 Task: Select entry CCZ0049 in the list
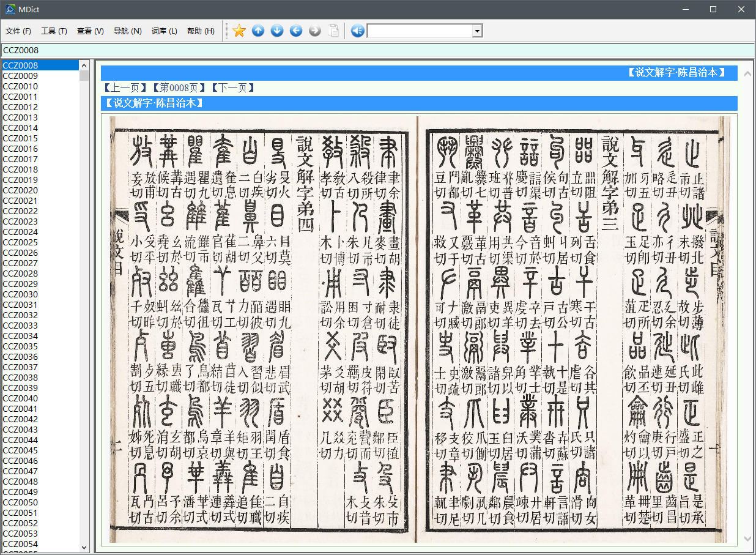coord(40,492)
